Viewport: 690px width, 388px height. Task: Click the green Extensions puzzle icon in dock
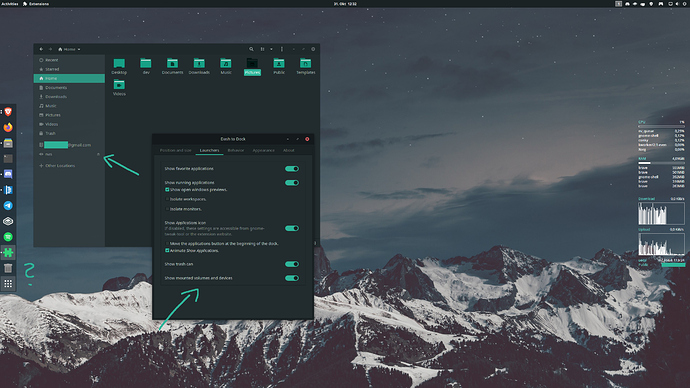pyautogui.click(x=8, y=253)
